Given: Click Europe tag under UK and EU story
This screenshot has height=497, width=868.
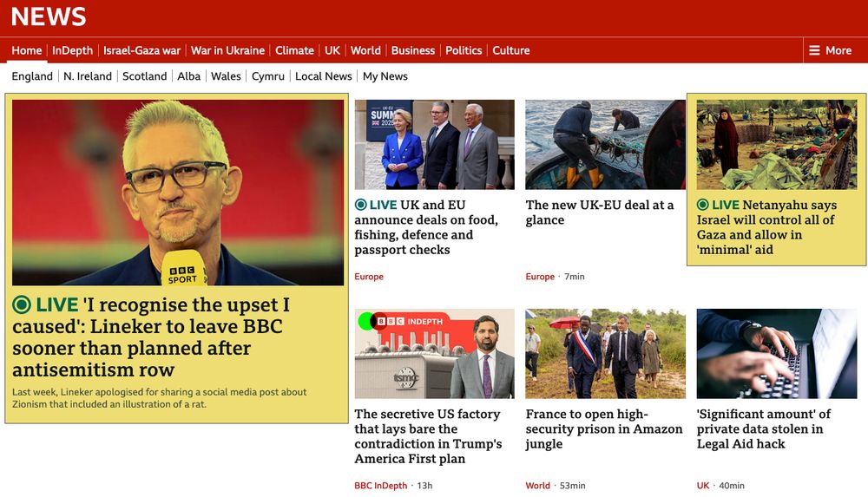Looking at the screenshot, I should (369, 277).
